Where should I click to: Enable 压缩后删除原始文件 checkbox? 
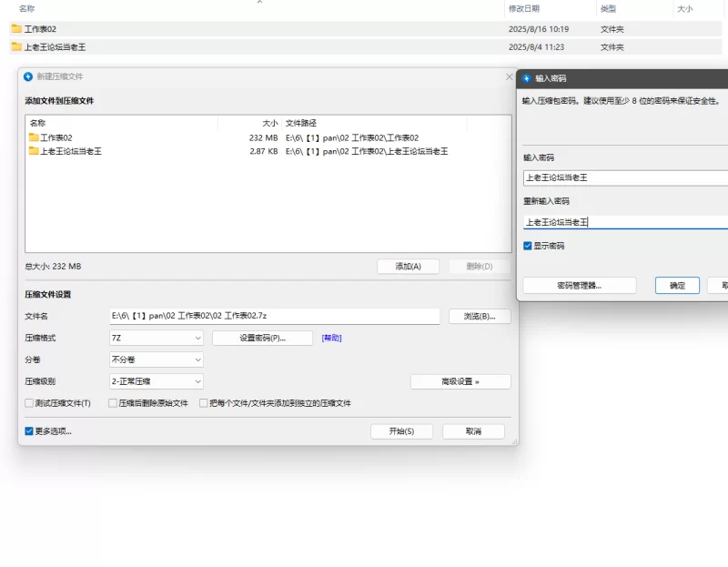(113, 403)
